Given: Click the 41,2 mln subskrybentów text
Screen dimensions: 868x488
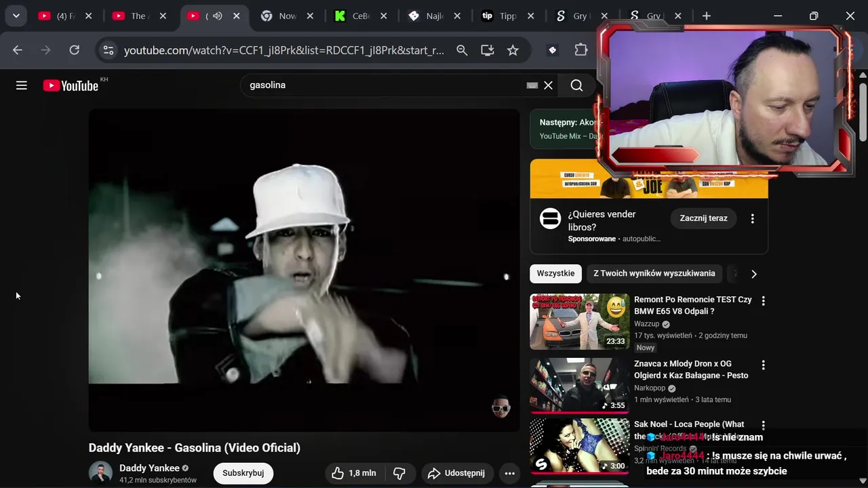Looking at the screenshot, I should [158, 481].
